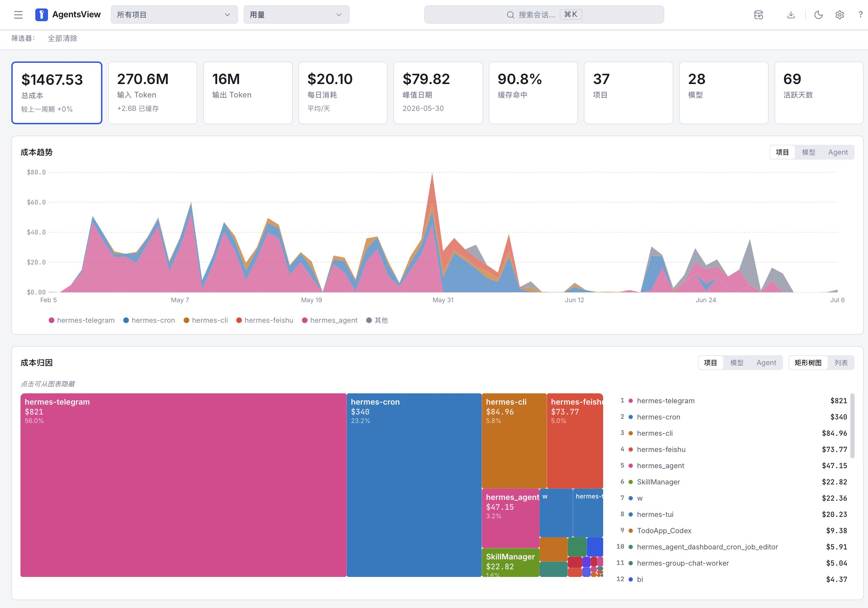
Task: Click 全部清除 to clear filters
Action: [x=63, y=38]
